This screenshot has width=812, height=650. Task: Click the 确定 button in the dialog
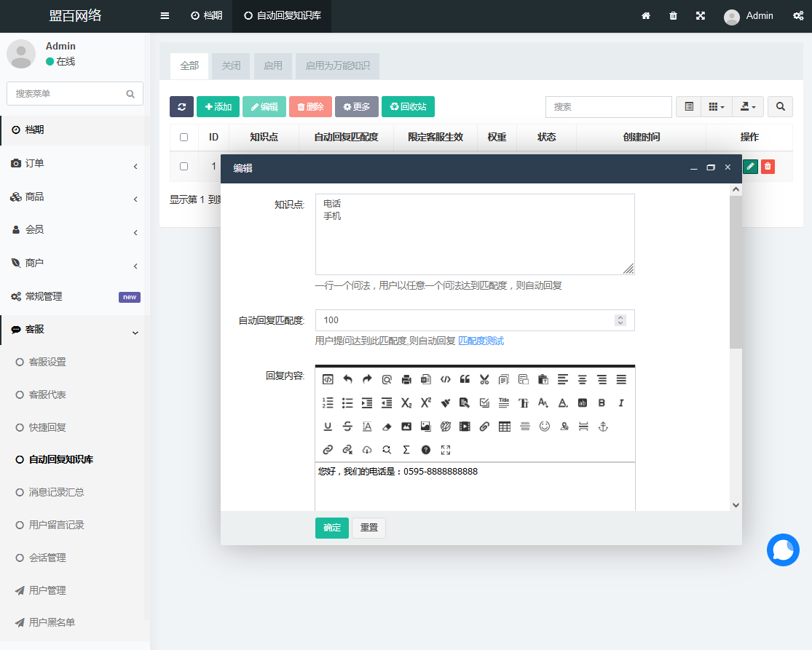pyautogui.click(x=332, y=528)
